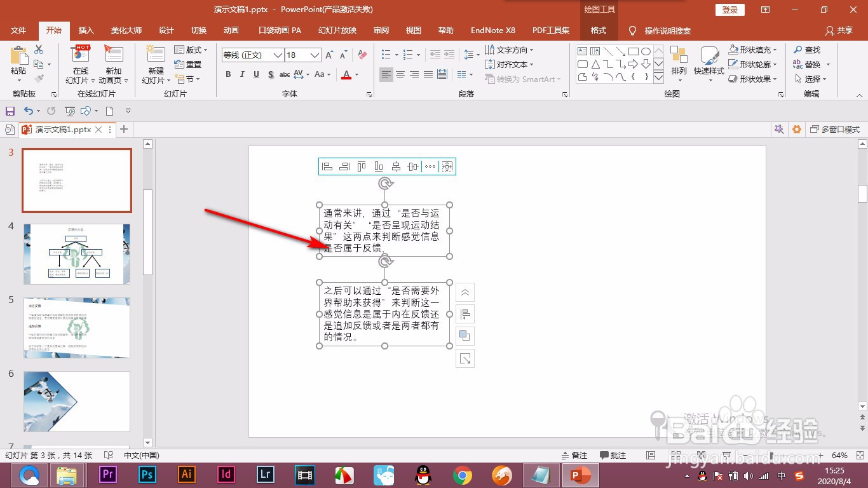Screen dimensions: 868x488
Task: Click the three-dots more options icon in the floating alignment toolbar
Action: coord(430,166)
